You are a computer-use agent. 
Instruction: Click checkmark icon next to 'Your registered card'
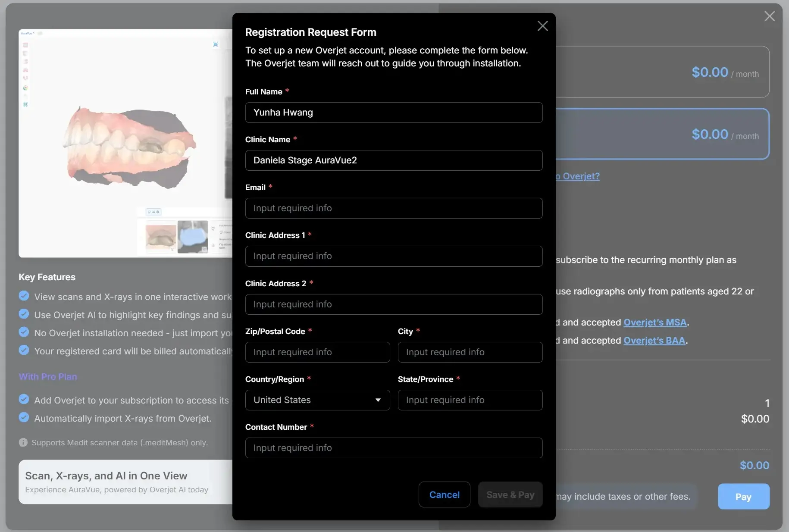click(x=24, y=350)
